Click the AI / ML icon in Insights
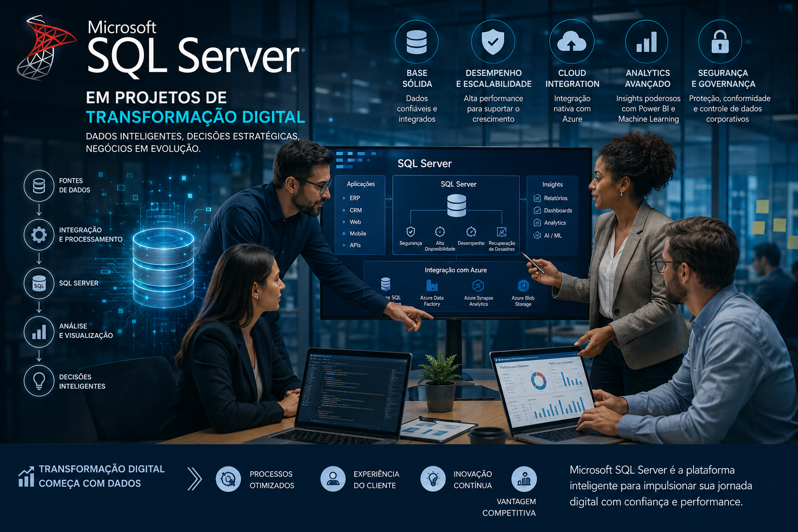Viewport: 798px width, 532px height. [x=537, y=235]
